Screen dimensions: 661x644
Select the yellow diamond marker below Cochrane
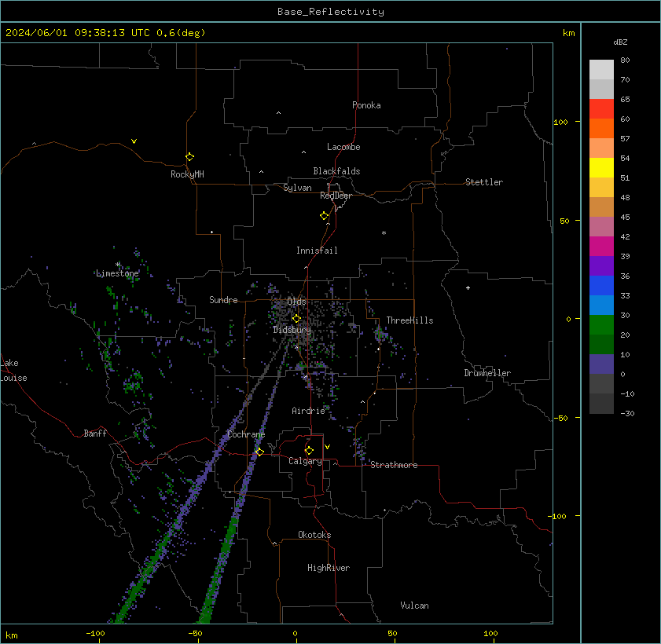pos(259,452)
